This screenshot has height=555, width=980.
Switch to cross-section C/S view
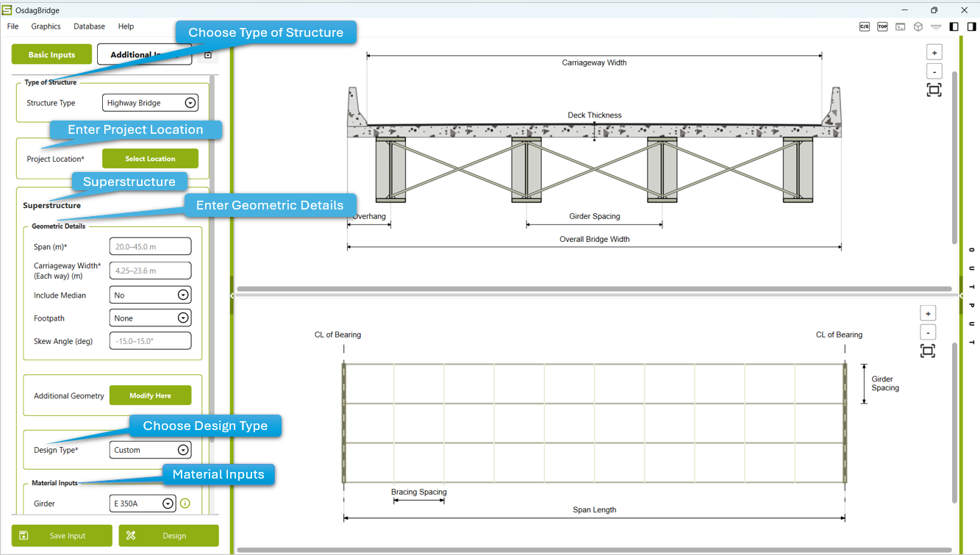pyautogui.click(x=865, y=26)
